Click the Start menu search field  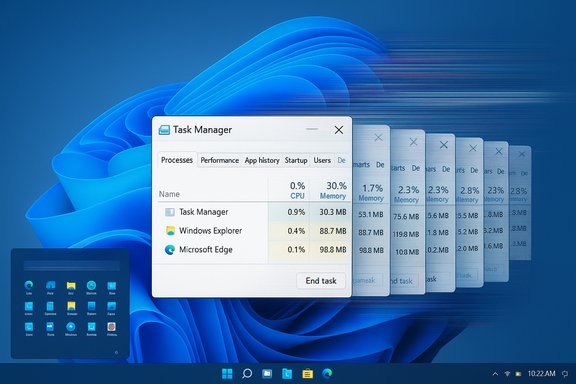click(x=72, y=265)
